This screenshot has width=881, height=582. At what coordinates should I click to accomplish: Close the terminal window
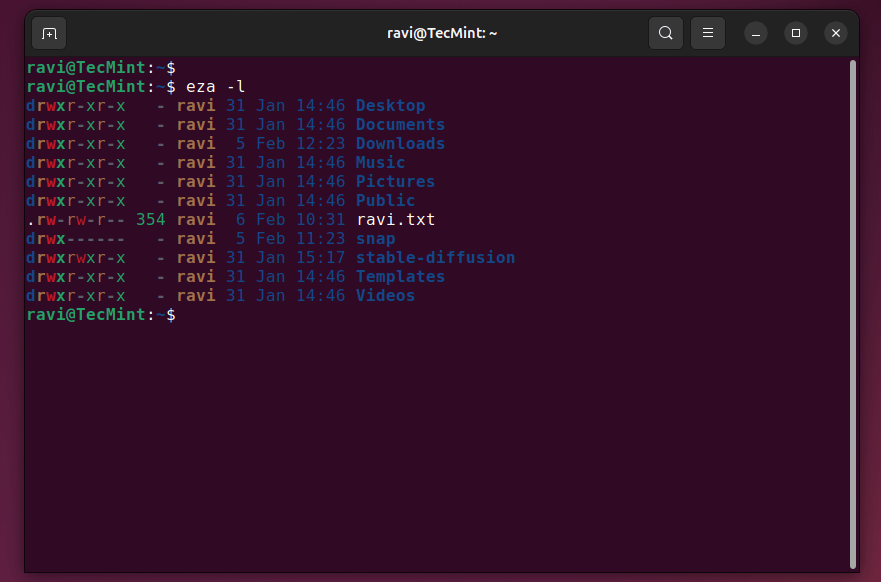[x=835, y=34]
